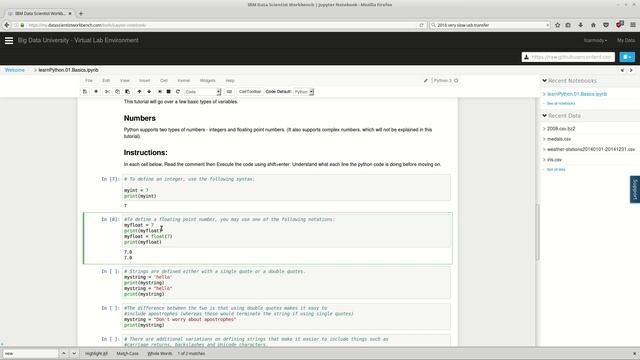Restart the kernel using the toolbar icon

tap(178, 92)
